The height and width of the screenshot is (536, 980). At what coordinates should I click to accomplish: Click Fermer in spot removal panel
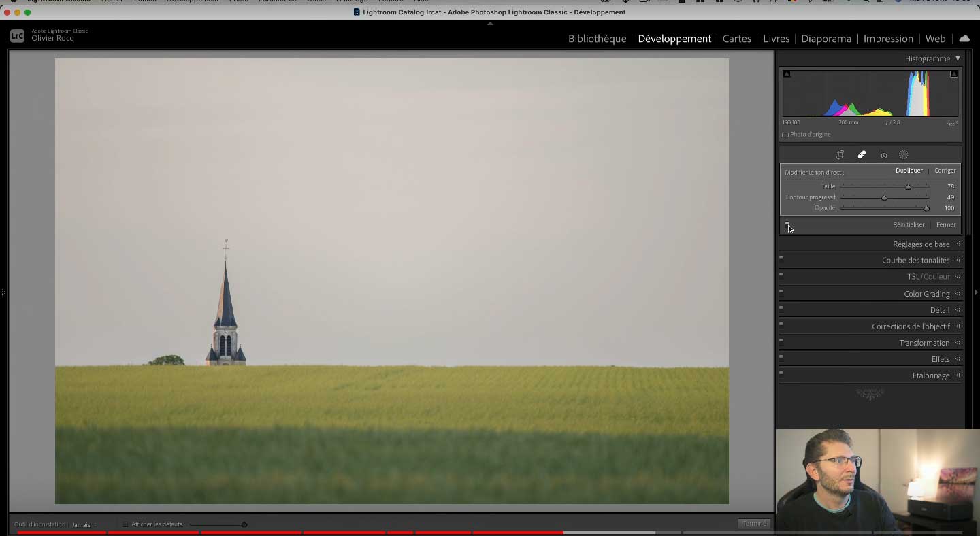pyautogui.click(x=946, y=224)
